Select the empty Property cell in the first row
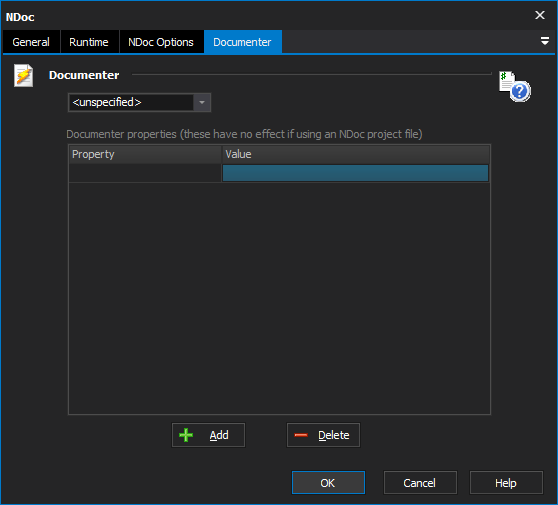This screenshot has width=558, height=505. pos(145,173)
